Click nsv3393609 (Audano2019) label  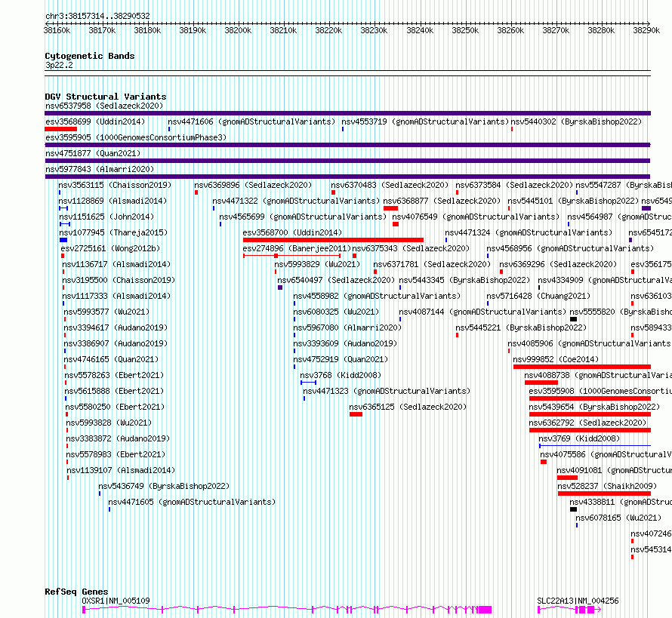coord(345,343)
